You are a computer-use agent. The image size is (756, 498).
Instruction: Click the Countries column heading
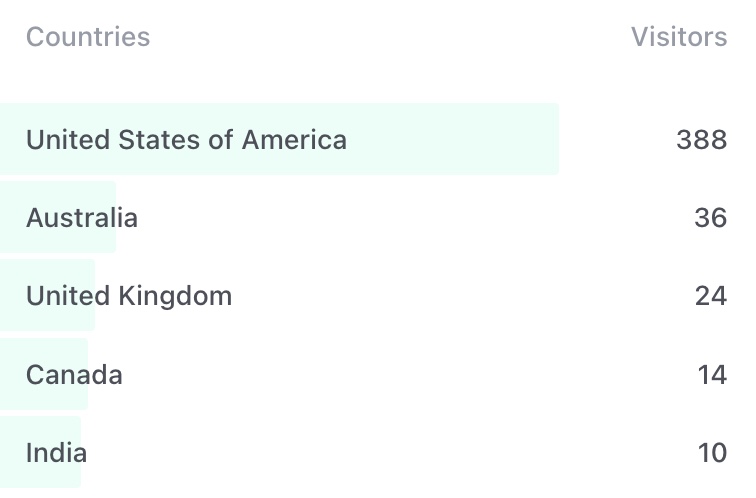click(x=88, y=37)
